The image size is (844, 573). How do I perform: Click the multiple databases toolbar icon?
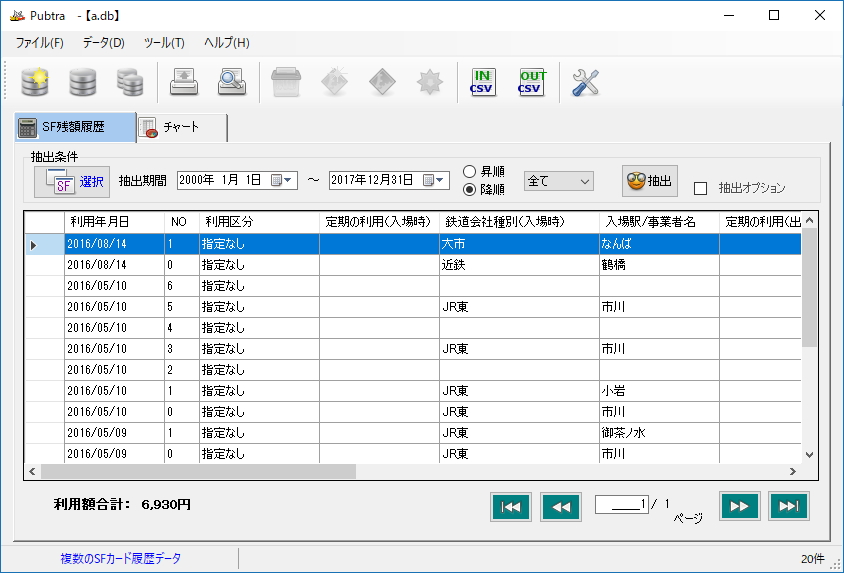(x=130, y=82)
